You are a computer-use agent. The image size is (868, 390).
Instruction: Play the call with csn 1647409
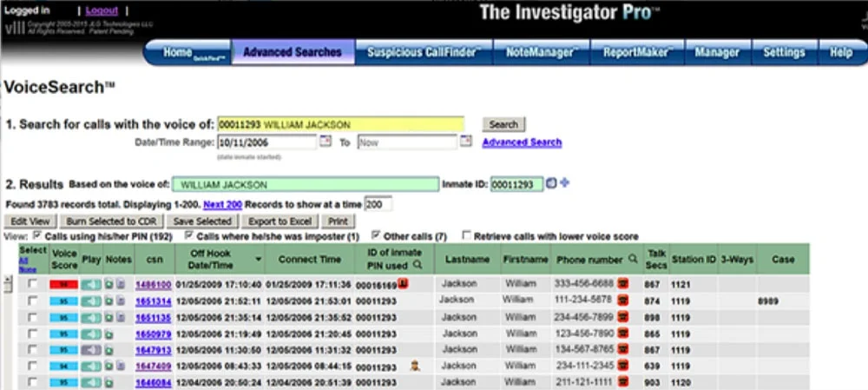pyautogui.click(x=91, y=367)
